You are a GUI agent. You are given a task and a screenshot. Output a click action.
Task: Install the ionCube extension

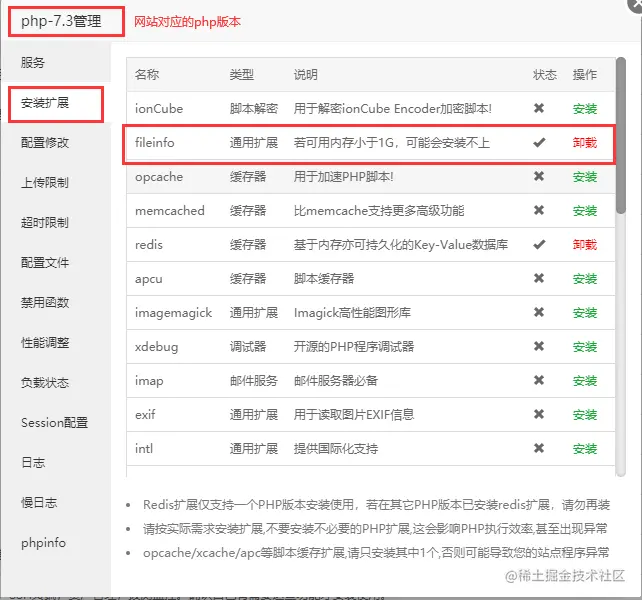(x=585, y=109)
